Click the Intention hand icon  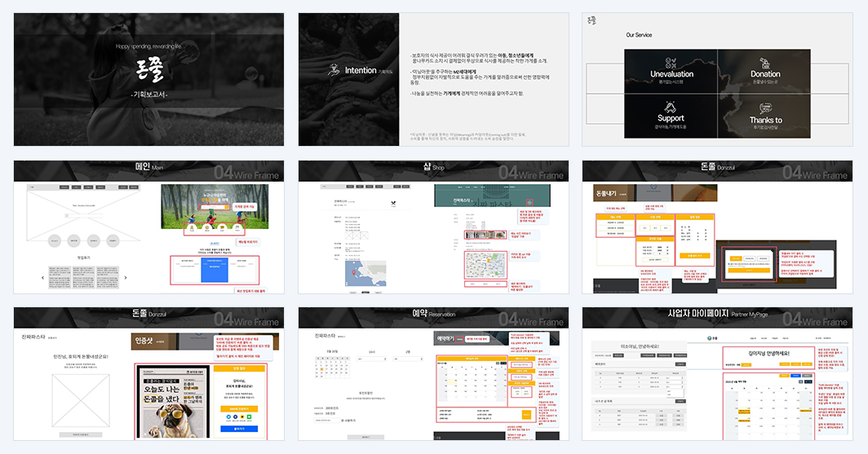point(333,70)
